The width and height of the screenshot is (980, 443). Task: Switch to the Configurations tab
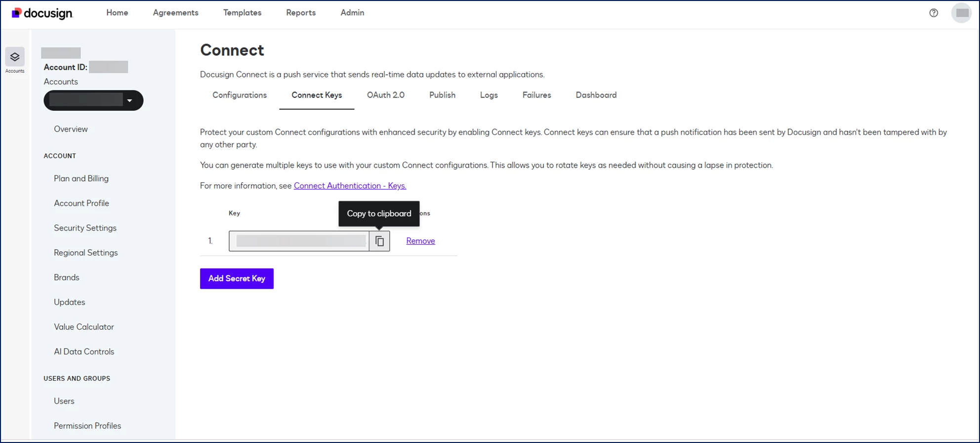pos(240,95)
